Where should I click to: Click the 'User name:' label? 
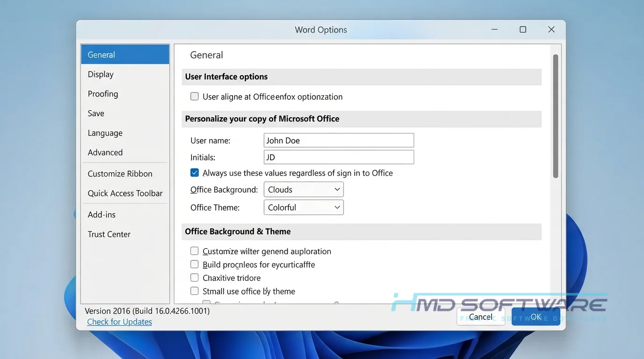coord(211,140)
